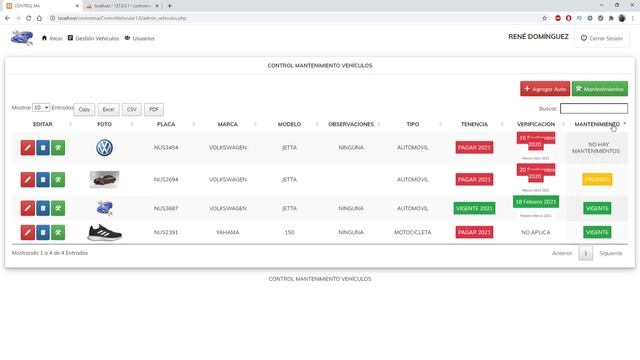Close the localhost phpMyAdmin tab
Screen dimensions: 640x360
pos(157,6)
